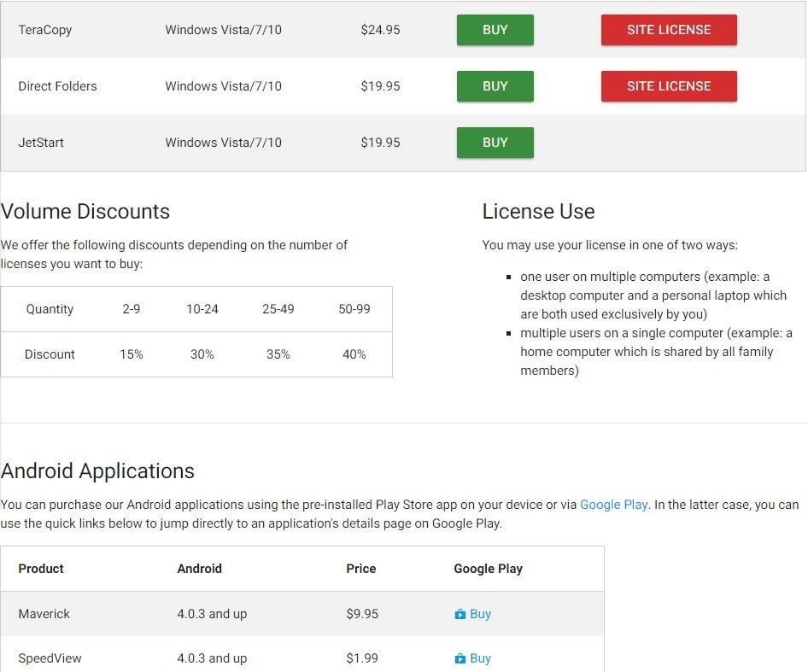Click the Volume Discounts heading
808x672 pixels.
tap(85, 211)
